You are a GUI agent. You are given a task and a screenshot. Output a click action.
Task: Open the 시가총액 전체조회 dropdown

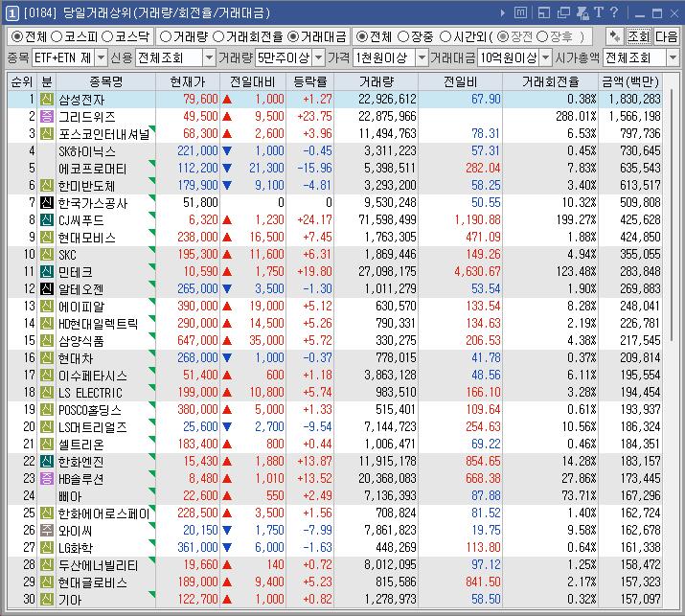(x=673, y=57)
